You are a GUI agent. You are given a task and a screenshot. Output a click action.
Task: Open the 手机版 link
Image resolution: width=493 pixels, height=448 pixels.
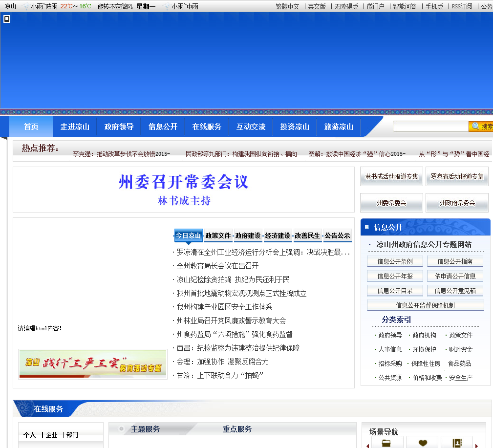(x=434, y=6)
